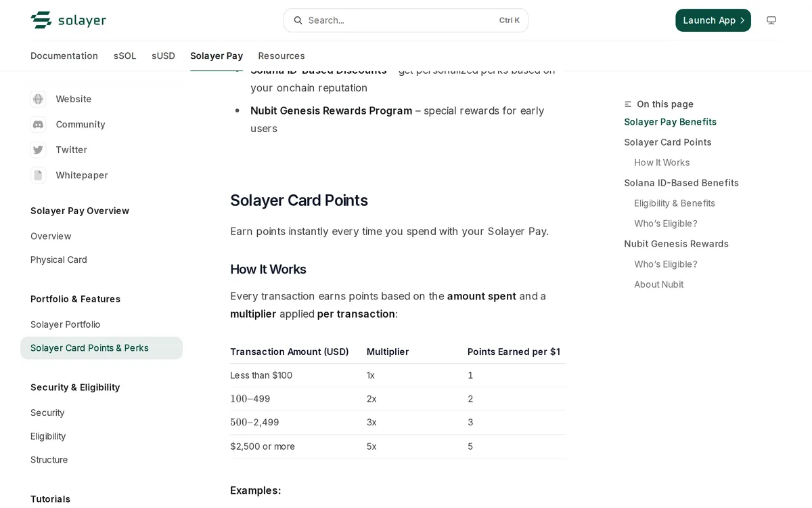
Task: Jump to Eligibility & Benefits section
Action: pos(675,203)
